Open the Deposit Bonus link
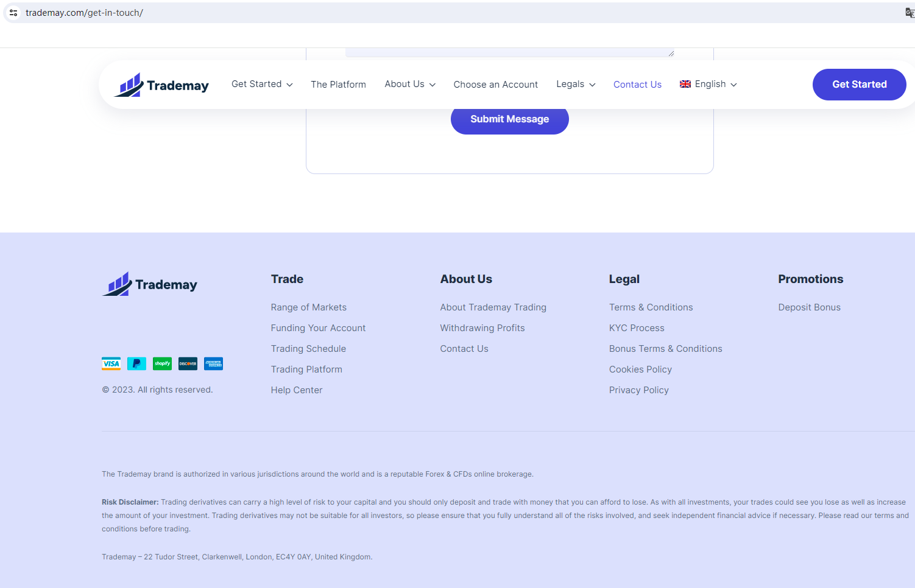915x588 pixels. tap(810, 307)
